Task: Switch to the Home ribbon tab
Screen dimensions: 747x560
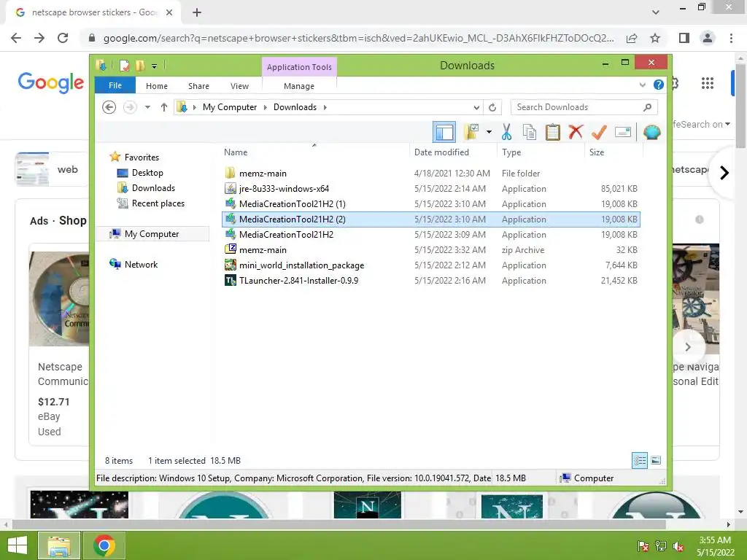Action: 157,86
